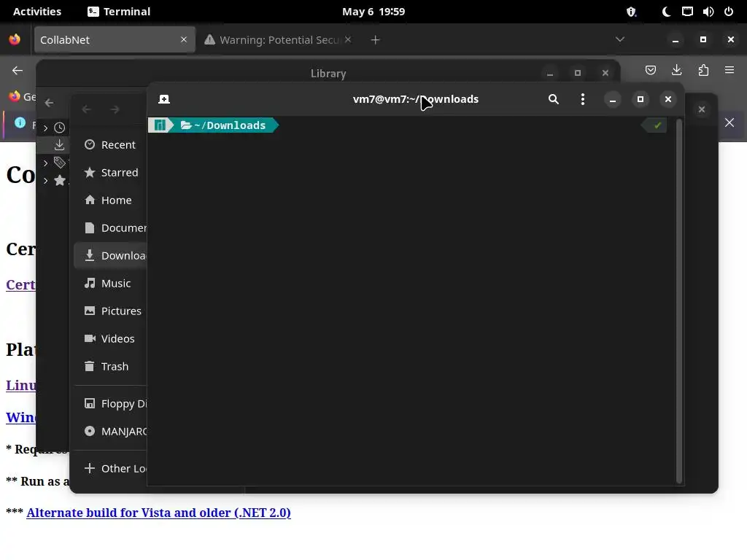The height and width of the screenshot is (560, 747).
Task: Open new Firefox tab
Action: pyautogui.click(x=376, y=40)
